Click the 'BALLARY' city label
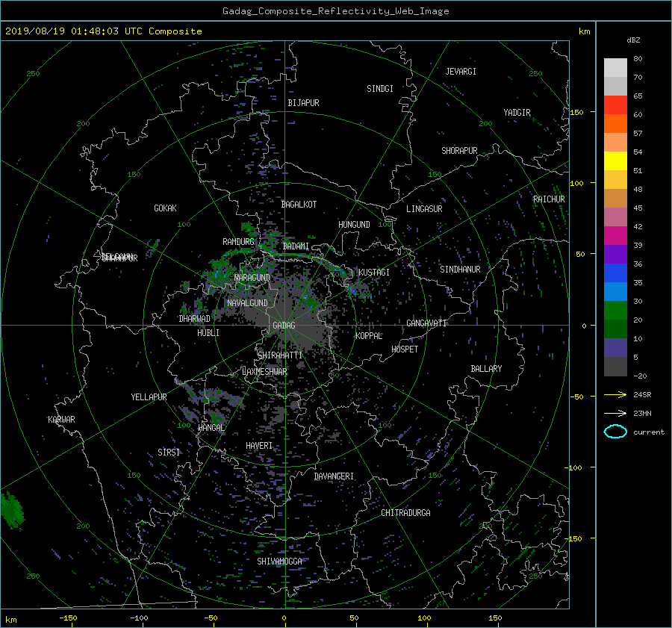This screenshot has width=672, height=628. [x=486, y=369]
